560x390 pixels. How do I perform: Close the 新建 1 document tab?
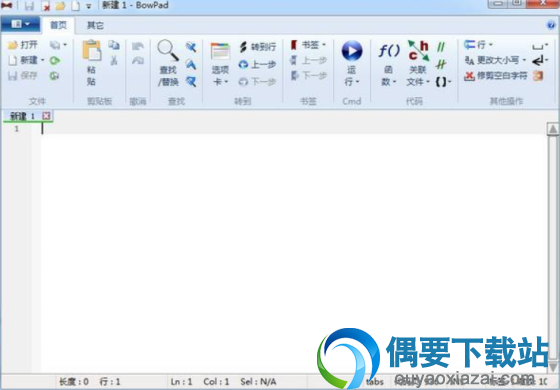tap(46, 116)
